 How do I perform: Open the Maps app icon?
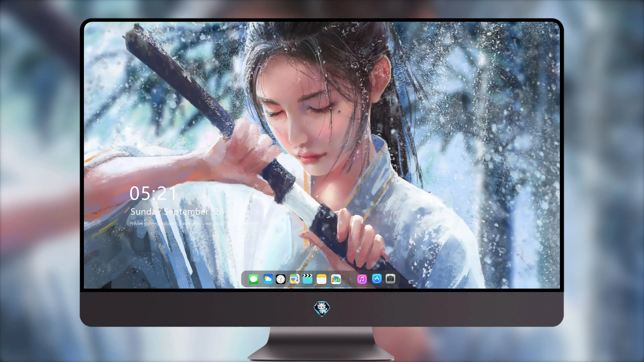click(x=294, y=279)
